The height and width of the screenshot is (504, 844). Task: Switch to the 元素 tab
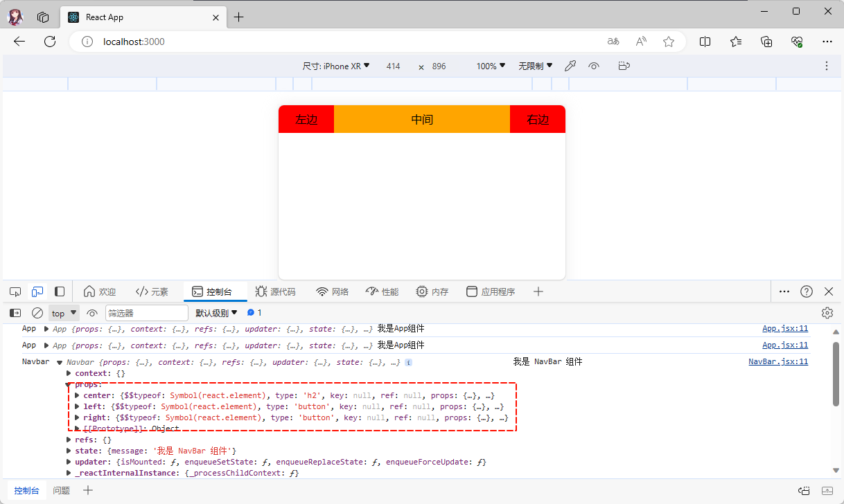pos(152,291)
